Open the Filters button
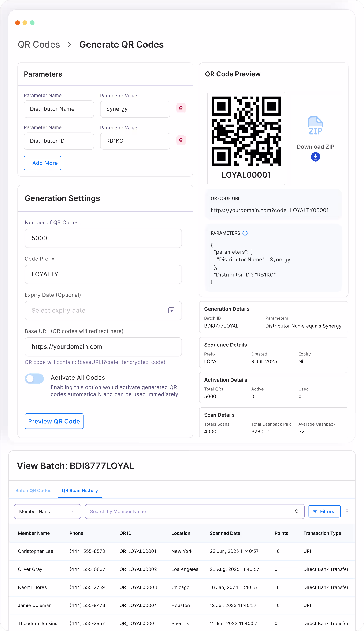This screenshot has width=364, height=631. point(324,511)
